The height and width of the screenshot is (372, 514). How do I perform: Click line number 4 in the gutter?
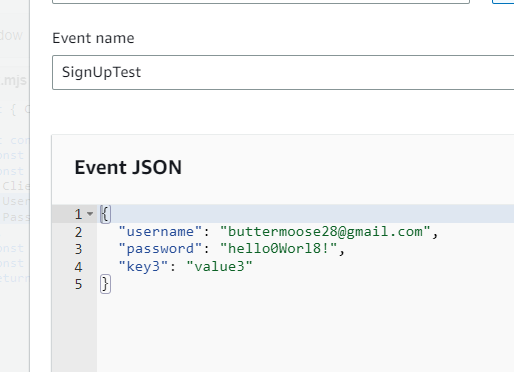[78, 267]
